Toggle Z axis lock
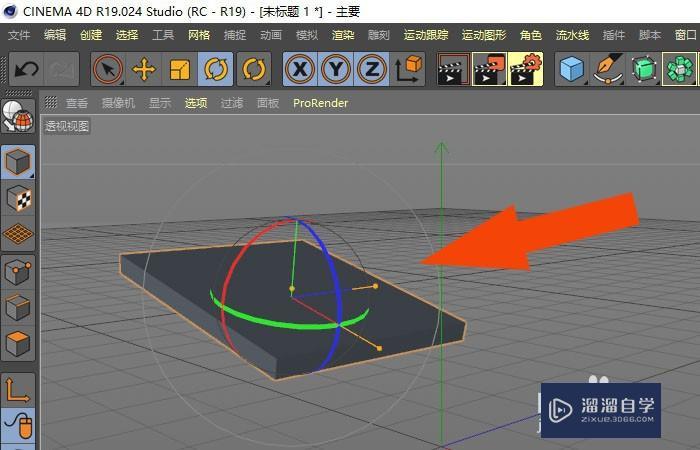Screen dimensions: 700x450 (x=371, y=69)
